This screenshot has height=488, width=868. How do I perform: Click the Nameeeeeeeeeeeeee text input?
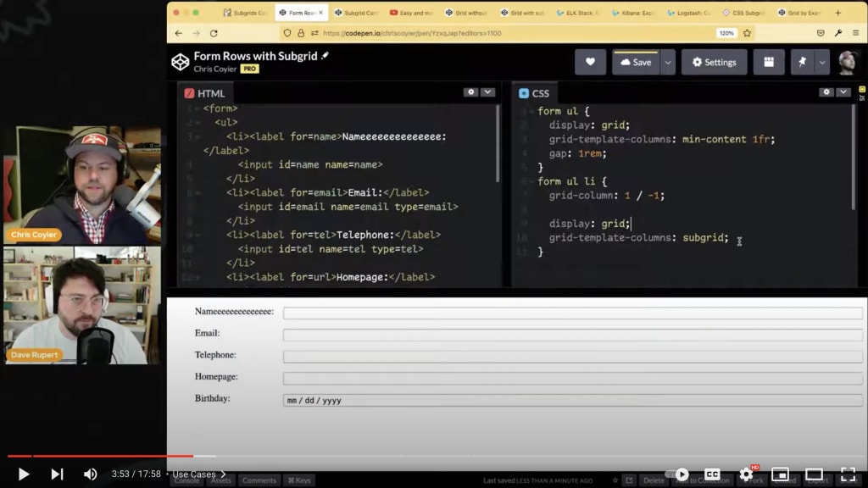coord(572,313)
